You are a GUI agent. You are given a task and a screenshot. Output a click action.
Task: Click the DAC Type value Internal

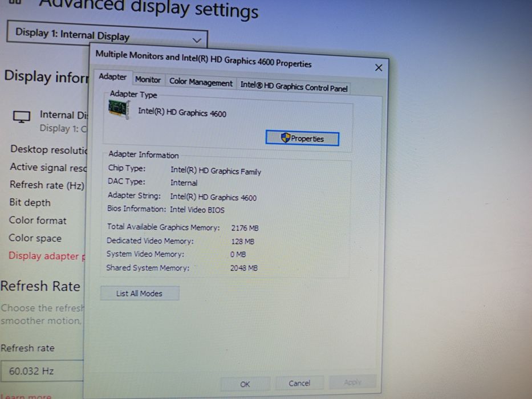point(184,183)
